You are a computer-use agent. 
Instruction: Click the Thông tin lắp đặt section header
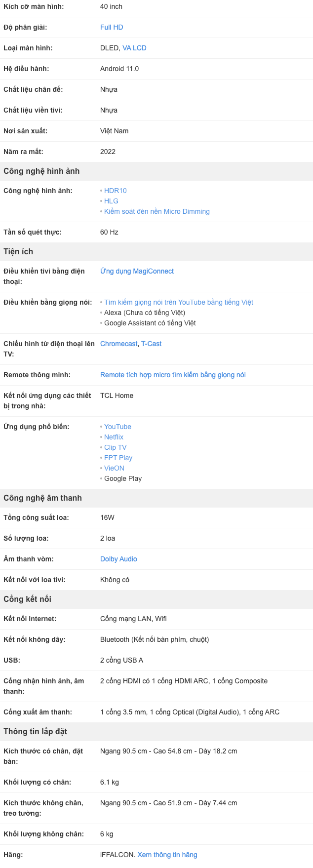pyautogui.click(x=35, y=731)
